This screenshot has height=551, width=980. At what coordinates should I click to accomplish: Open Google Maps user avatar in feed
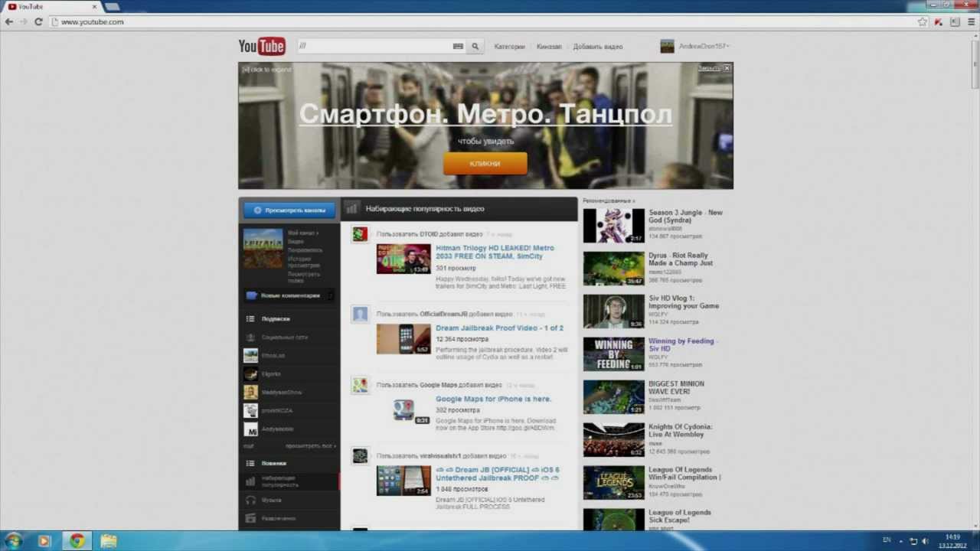click(x=360, y=385)
